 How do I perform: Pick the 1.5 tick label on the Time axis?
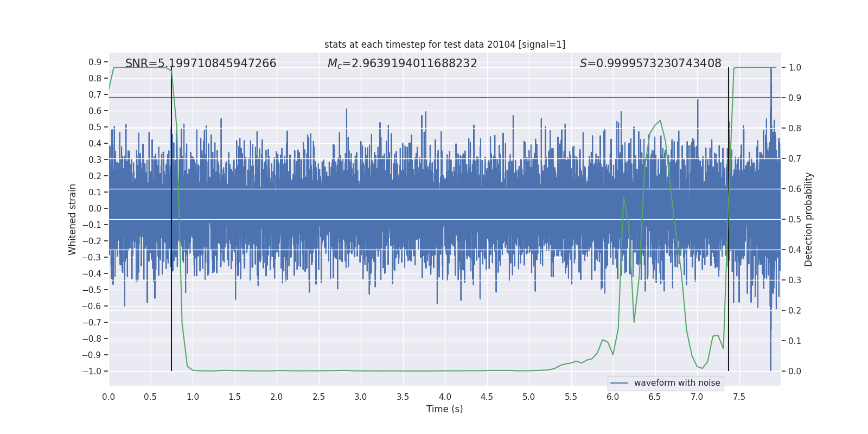tap(235, 397)
